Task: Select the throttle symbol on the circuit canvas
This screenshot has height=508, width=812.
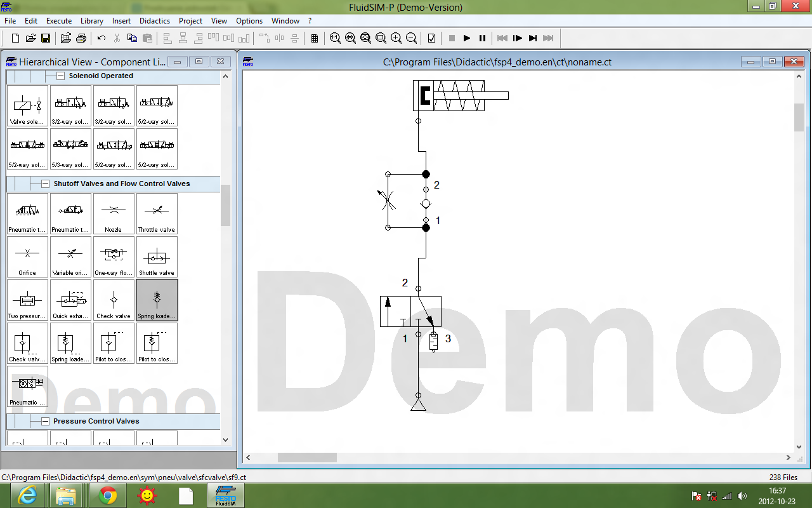Action: [x=388, y=200]
